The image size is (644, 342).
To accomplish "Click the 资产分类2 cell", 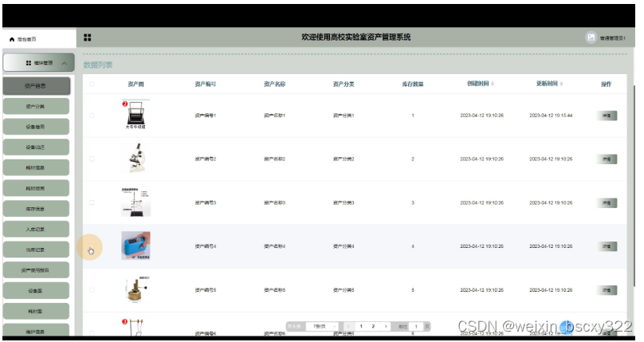I will [344, 159].
